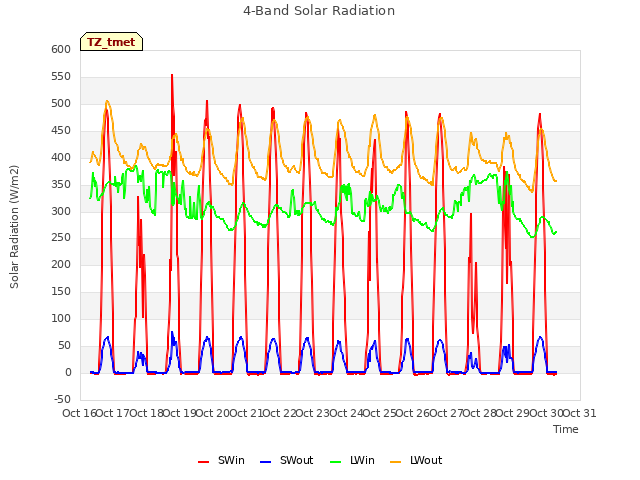Select the green LWin legend swatch
The height and width of the screenshot is (480, 640).
(335, 461)
